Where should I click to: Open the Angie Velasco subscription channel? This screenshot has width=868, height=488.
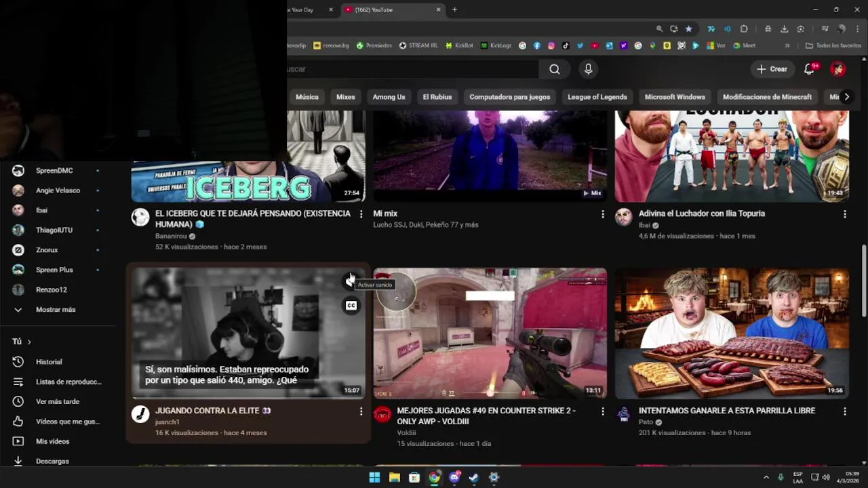[x=58, y=190]
